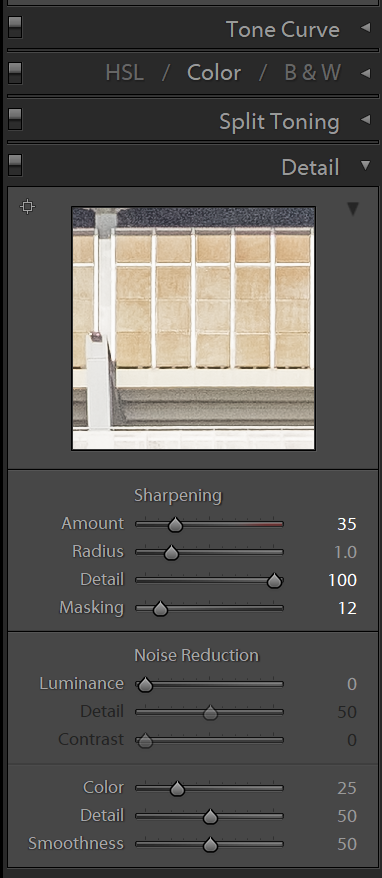The height and width of the screenshot is (878, 382).
Task: Click the Contrast value field showing 0
Action: 352,740
